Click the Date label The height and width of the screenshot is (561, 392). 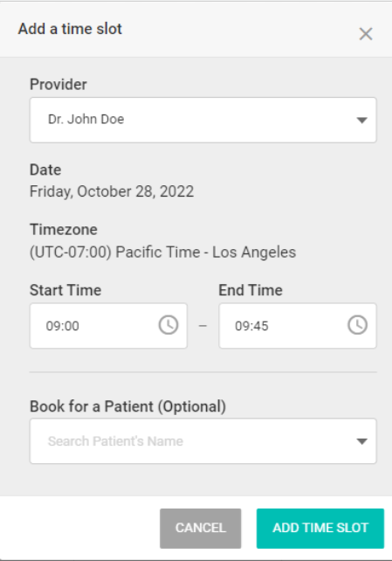[x=45, y=170]
